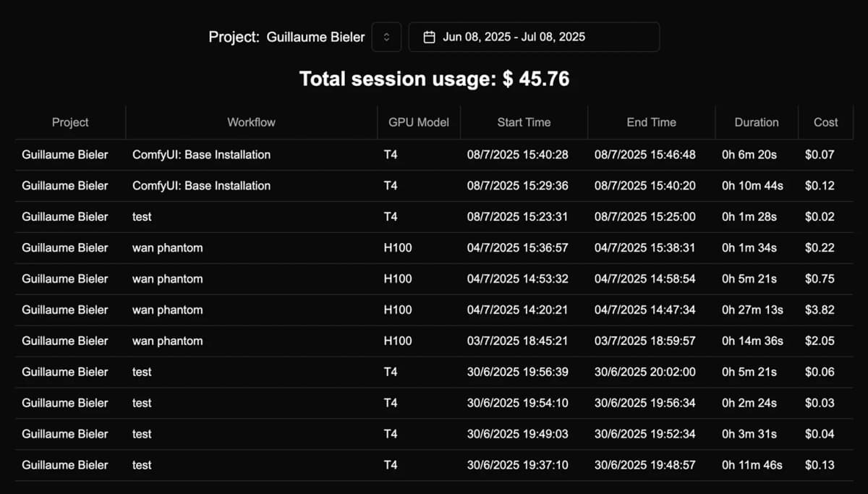This screenshot has width=868, height=494.
Task: Click the Start Time column header
Action: click(x=524, y=122)
